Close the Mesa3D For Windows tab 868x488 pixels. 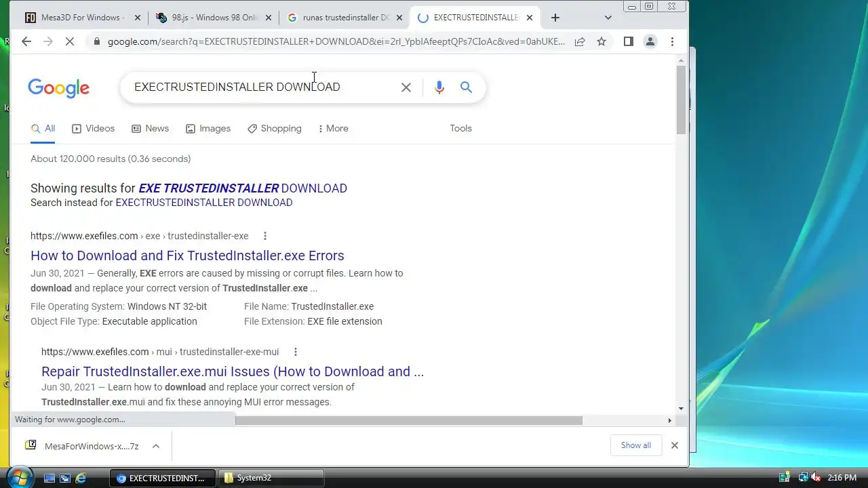(137, 18)
